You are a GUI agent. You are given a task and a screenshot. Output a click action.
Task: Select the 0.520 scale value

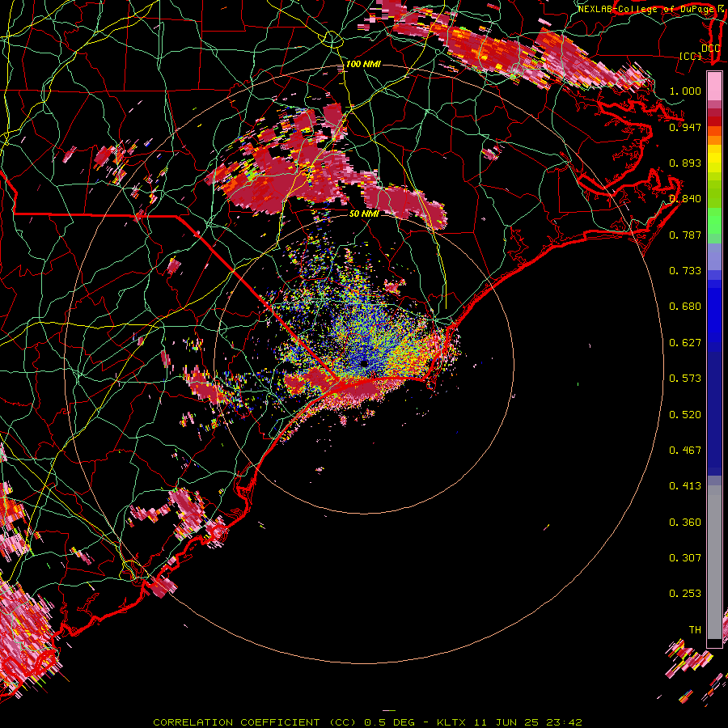pos(685,415)
